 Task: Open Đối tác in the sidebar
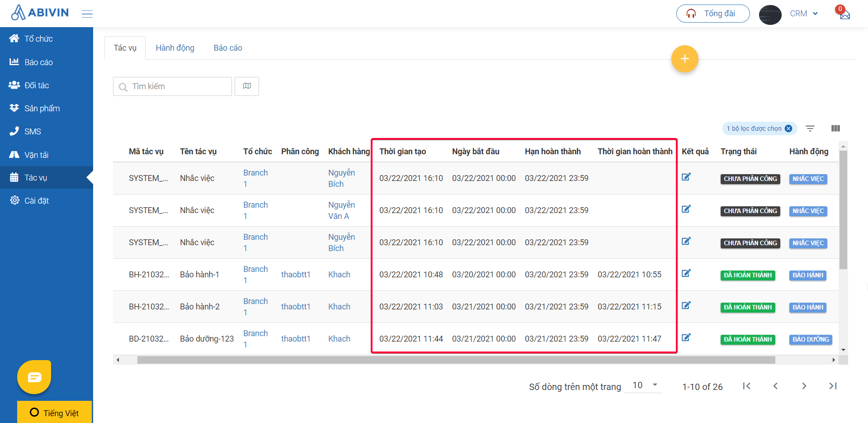click(47, 85)
